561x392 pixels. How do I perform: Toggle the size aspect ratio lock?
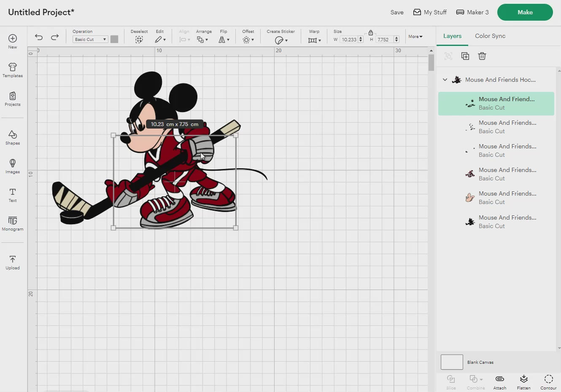371,32
